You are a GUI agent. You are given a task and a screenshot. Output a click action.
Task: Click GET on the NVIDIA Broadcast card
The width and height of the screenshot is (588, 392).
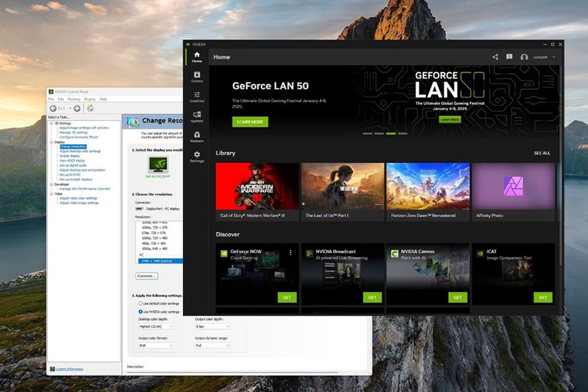pyautogui.click(x=373, y=297)
